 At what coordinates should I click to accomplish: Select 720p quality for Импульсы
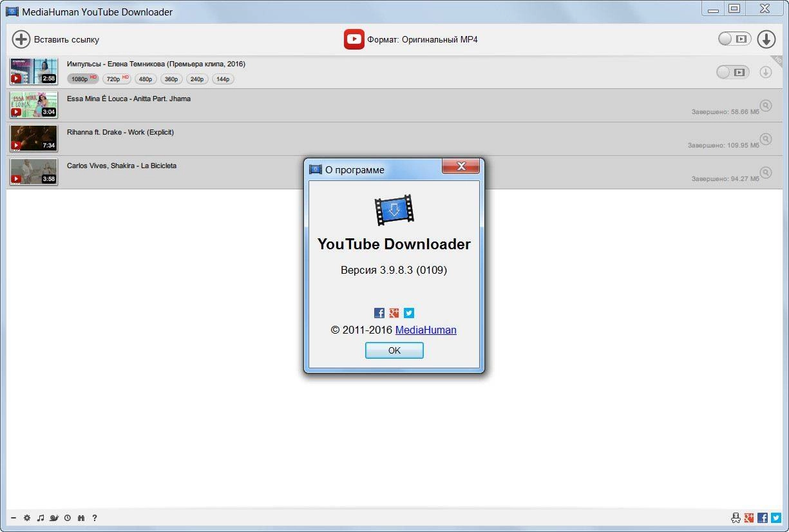point(117,79)
